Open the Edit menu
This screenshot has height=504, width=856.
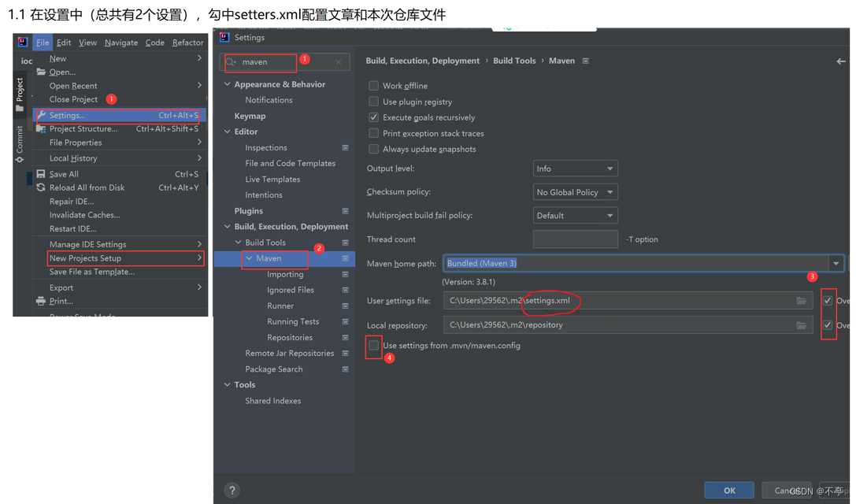point(64,43)
